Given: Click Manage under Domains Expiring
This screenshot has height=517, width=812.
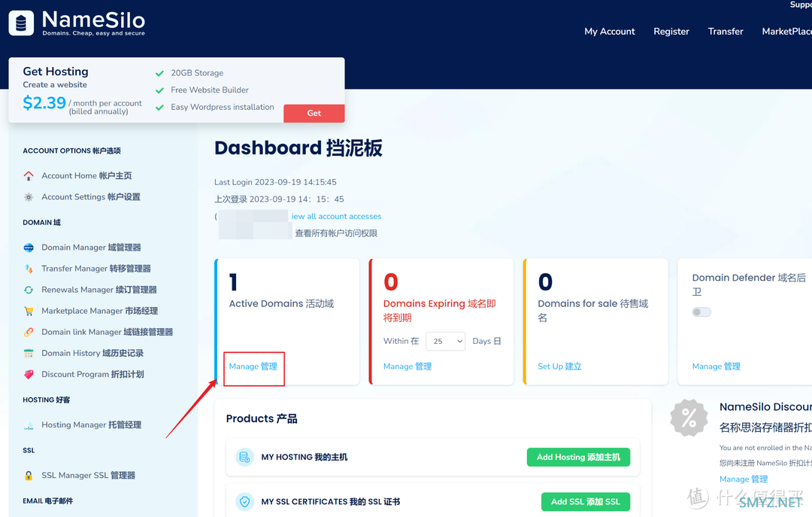Looking at the screenshot, I should click(x=408, y=366).
